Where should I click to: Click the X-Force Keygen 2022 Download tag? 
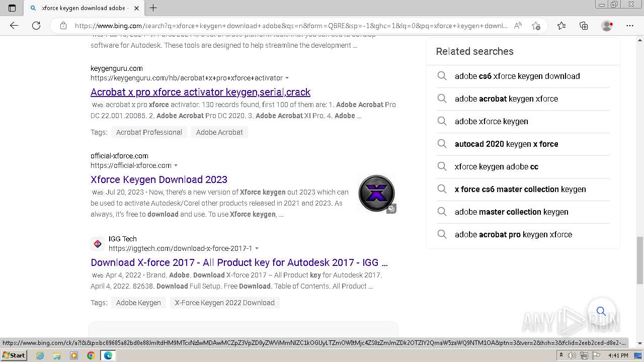[x=224, y=303]
